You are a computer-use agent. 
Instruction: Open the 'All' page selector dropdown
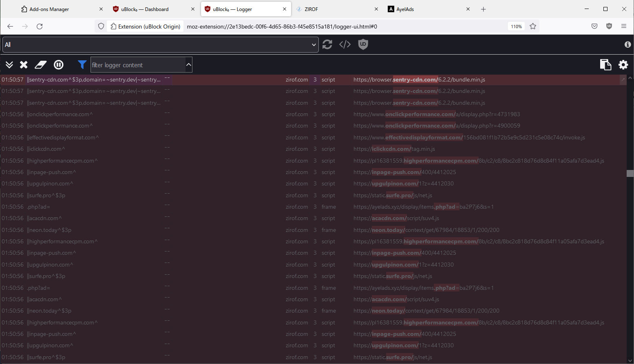pyautogui.click(x=161, y=44)
